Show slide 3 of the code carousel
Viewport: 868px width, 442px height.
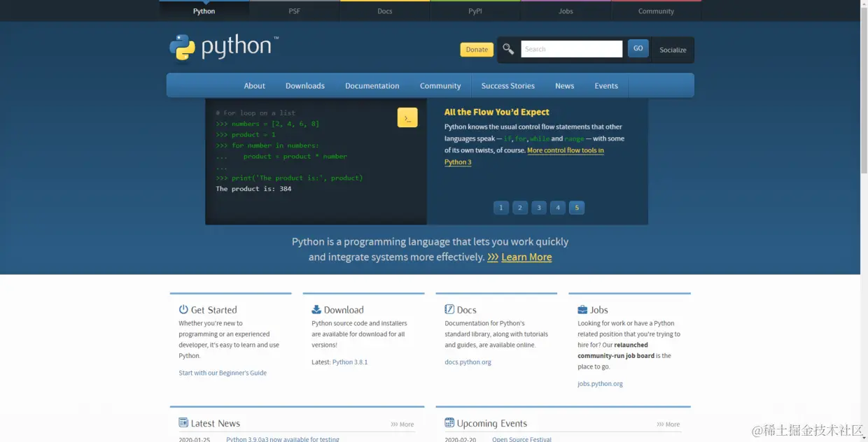point(539,208)
